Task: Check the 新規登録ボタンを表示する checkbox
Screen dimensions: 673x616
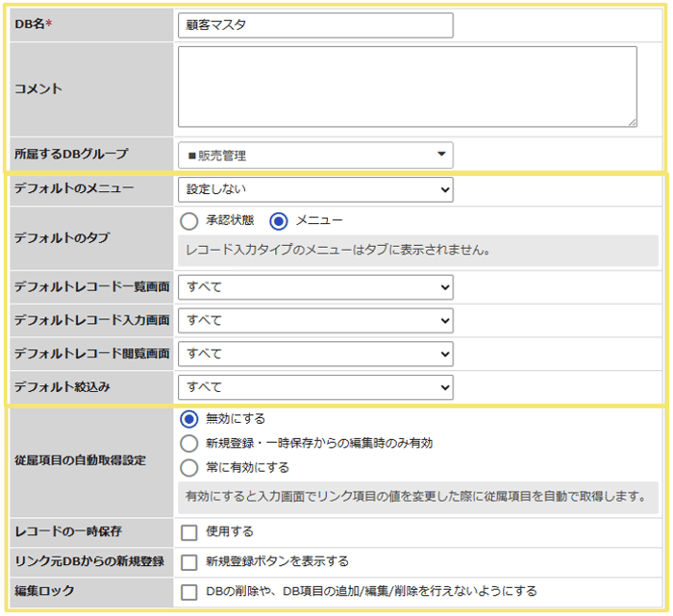Action: click(x=188, y=562)
